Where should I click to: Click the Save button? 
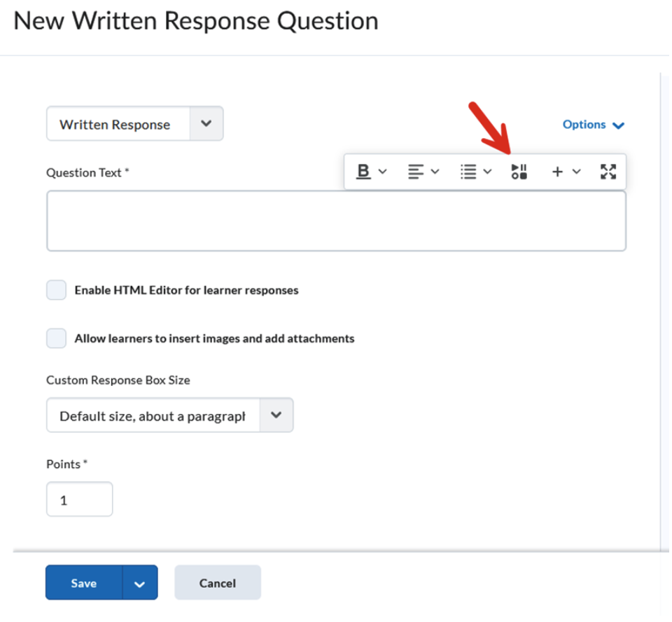(x=84, y=583)
